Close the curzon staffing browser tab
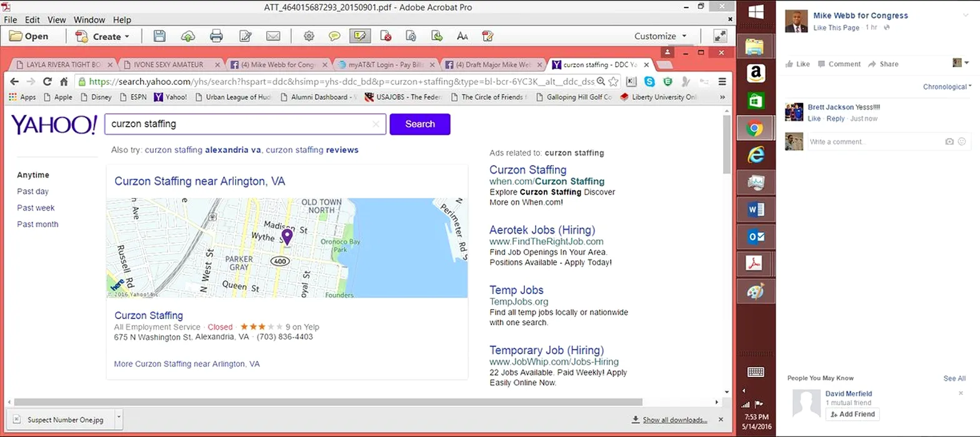 tap(646, 64)
